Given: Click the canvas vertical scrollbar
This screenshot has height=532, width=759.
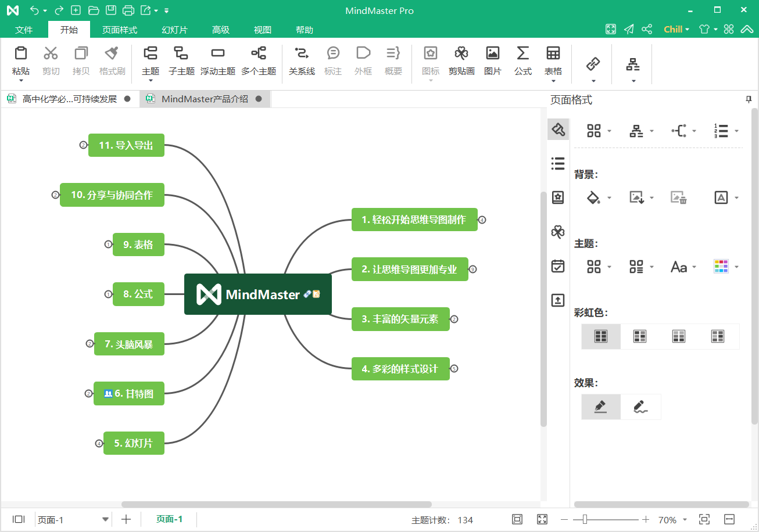Looking at the screenshot, I should 544,309.
